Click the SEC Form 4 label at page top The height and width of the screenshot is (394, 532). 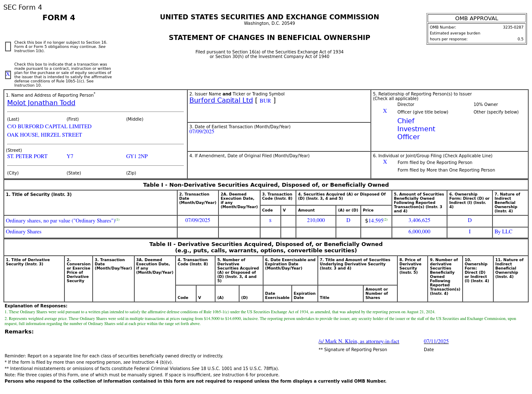(23, 8)
